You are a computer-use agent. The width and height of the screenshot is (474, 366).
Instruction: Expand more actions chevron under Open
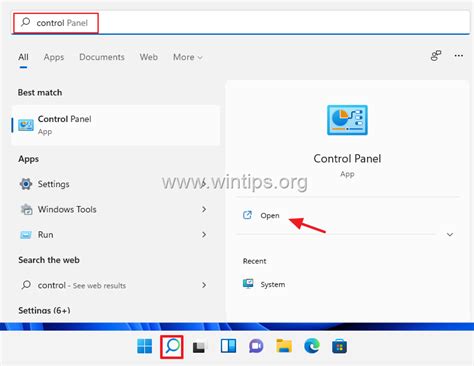click(450, 234)
